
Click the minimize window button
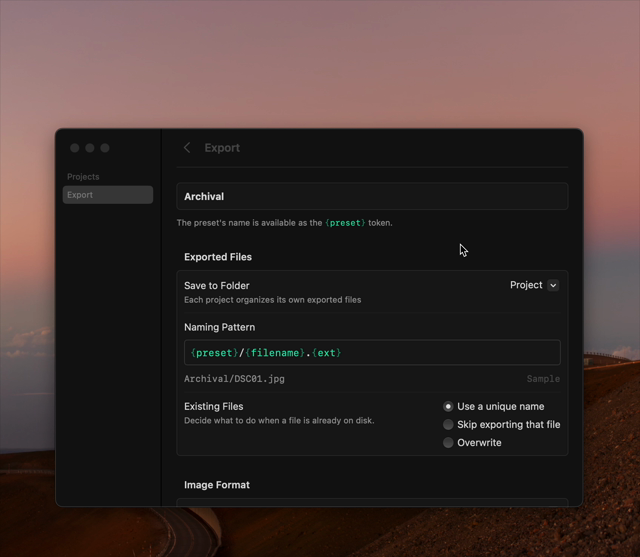[90, 148]
